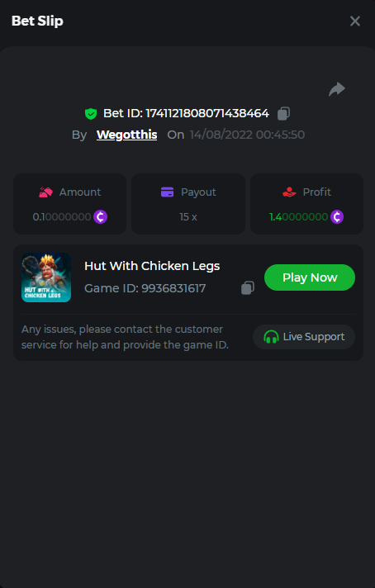Click the 1.40000000 profit amount

[x=299, y=216]
